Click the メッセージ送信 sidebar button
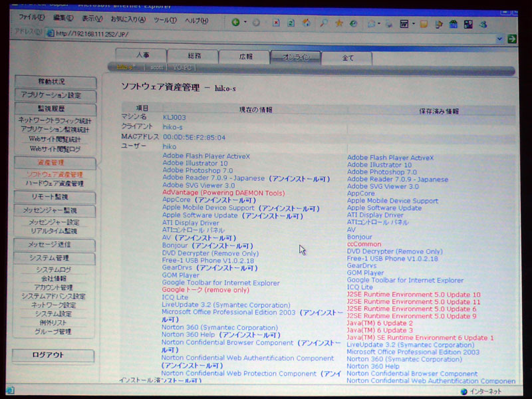This screenshot has width=532, height=399. (x=55, y=245)
